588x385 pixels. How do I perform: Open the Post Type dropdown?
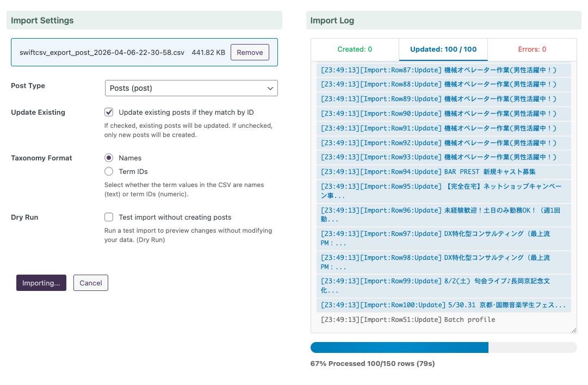191,88
